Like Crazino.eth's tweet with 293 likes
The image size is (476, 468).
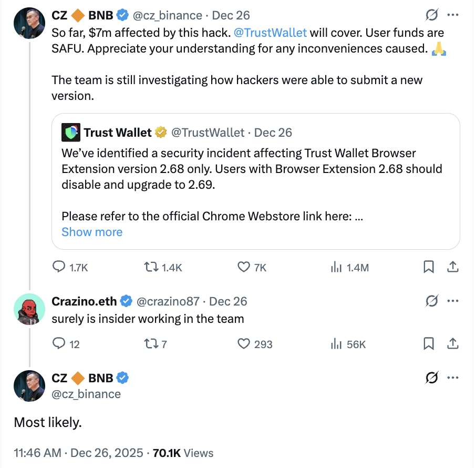(x=243, y=344)
